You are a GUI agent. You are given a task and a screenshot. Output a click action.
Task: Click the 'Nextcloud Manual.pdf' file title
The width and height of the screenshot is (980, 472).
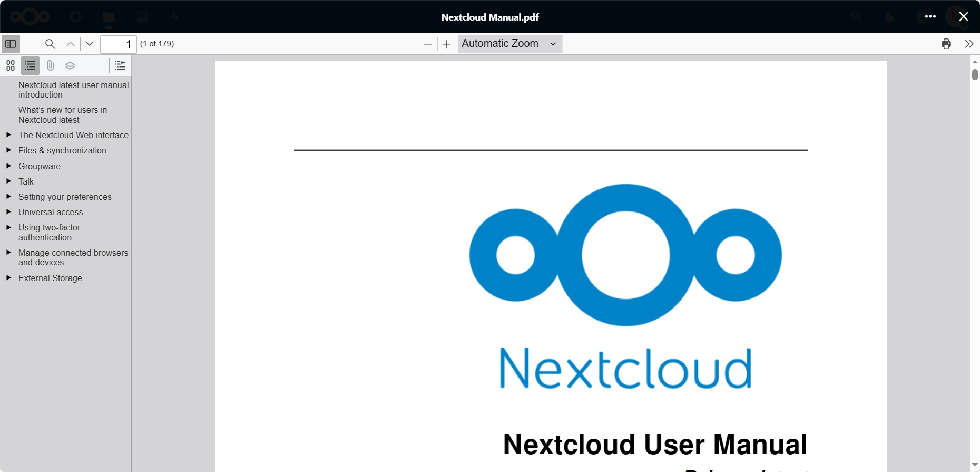pos(490,17)
